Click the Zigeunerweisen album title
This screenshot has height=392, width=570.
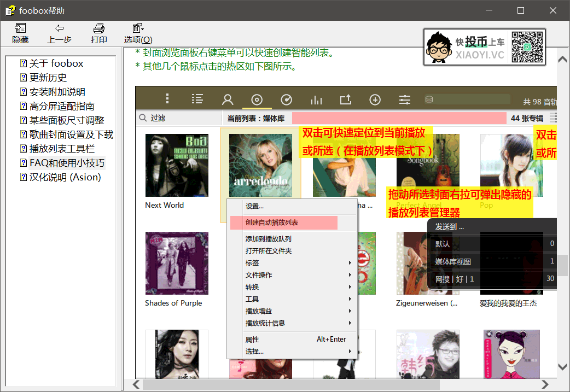(427, 303)
